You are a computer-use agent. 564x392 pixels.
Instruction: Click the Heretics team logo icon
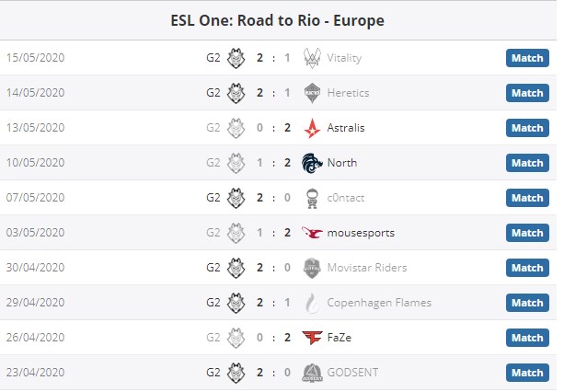coord(313,93)
